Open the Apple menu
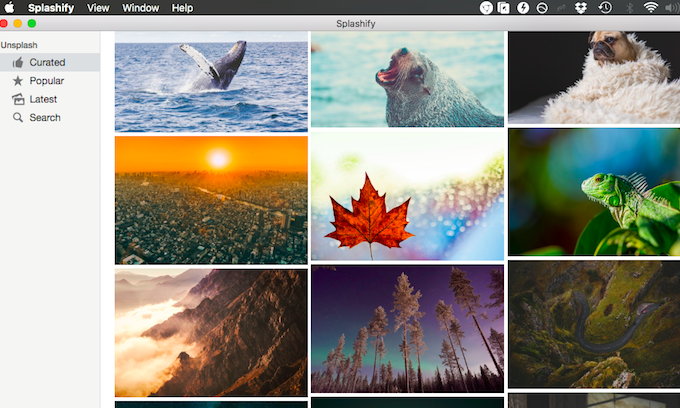Viewport: 680px width, 408px height. pos(10,8)
